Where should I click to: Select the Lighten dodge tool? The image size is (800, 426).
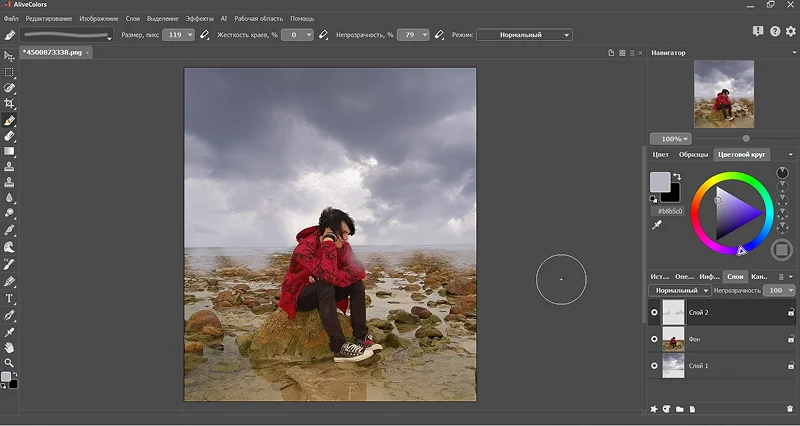pyautogui.click(x=9, y=213)
